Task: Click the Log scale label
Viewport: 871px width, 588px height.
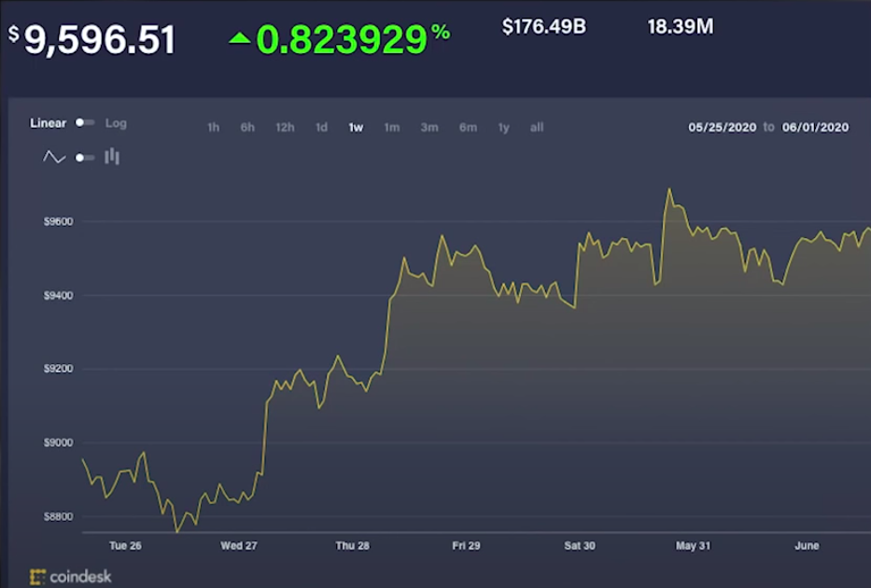Action: pyautogui.click(x=116, y=123)
